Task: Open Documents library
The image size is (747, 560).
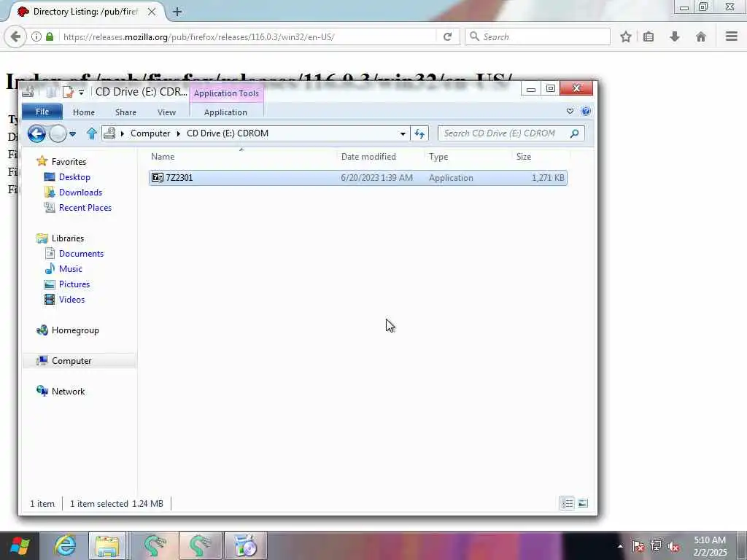Action: (x=81, y=254)
